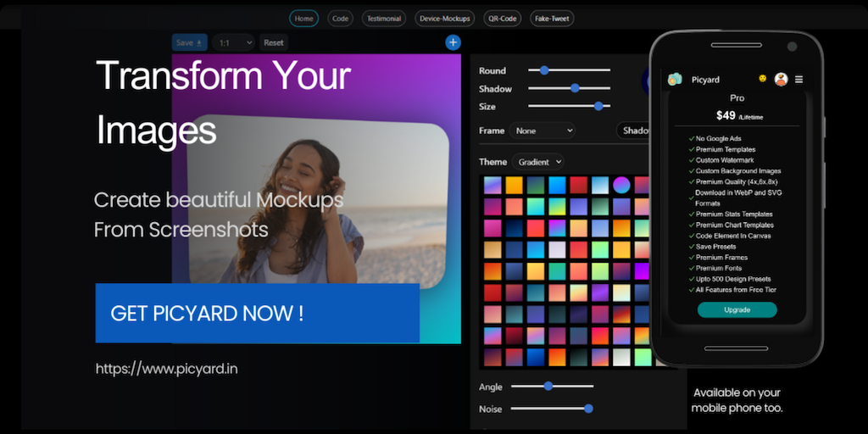Click the Custom Background Images feature
The height and width of the screenshot is (434, 868).
point(735,171)
